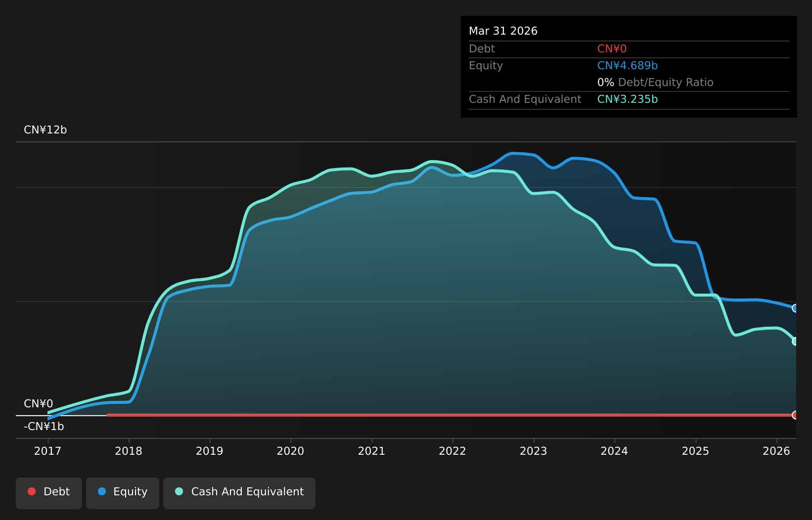Image resolution: width=812 pixels, height=520 pixels.
Task: Click the CN¥12b y-axis label
Action: (x=45, y=130)
